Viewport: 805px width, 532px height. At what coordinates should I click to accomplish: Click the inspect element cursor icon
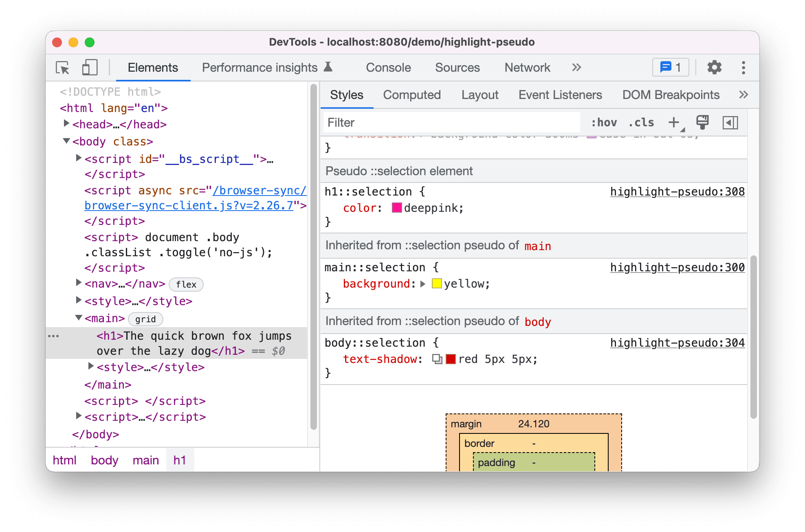click(x=61, y=67)
